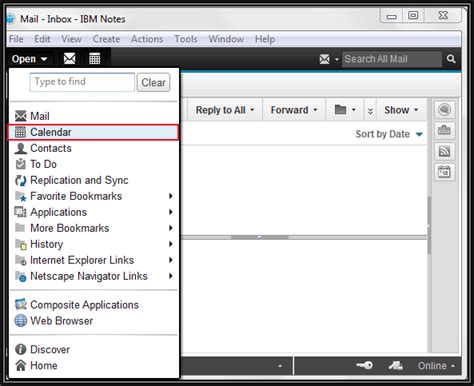Open Web Browser from the menu
474x386 pixels.
[94, 321]
